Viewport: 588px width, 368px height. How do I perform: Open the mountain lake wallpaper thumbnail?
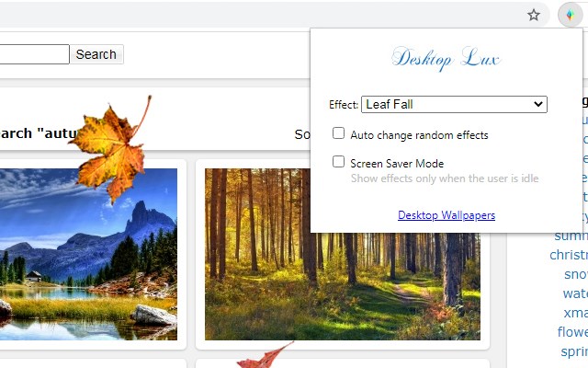point(88,254)
